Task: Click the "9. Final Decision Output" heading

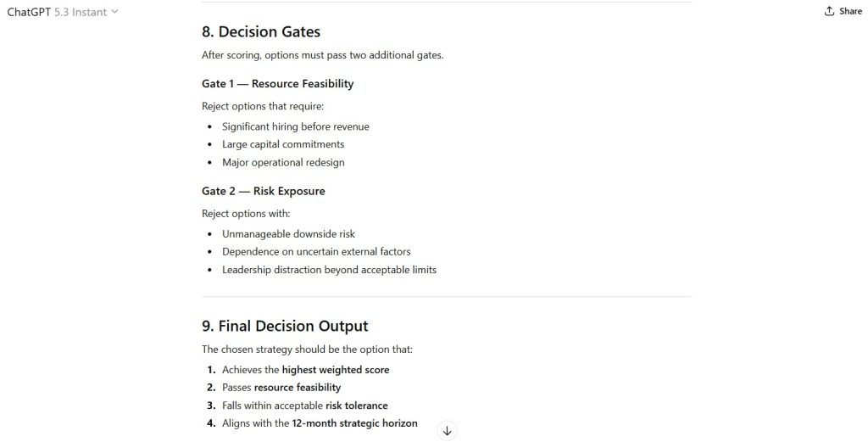Action: pos(285,326)
